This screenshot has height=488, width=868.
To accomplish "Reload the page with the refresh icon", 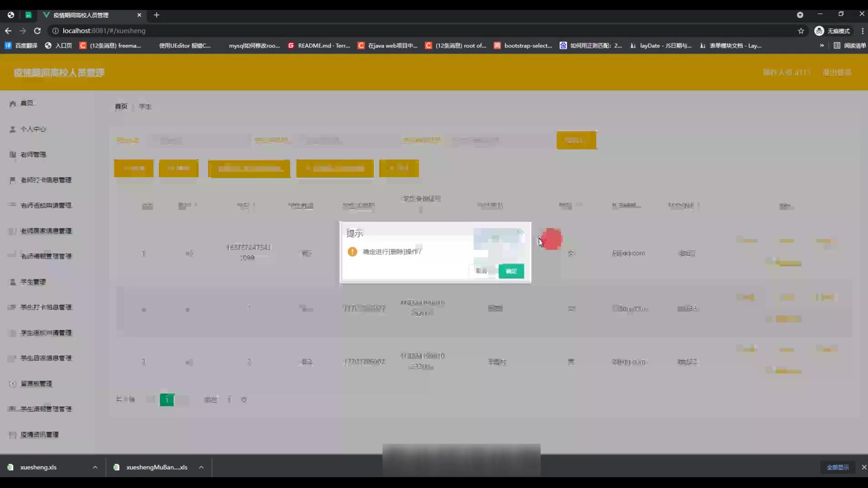I will [38, 31].
